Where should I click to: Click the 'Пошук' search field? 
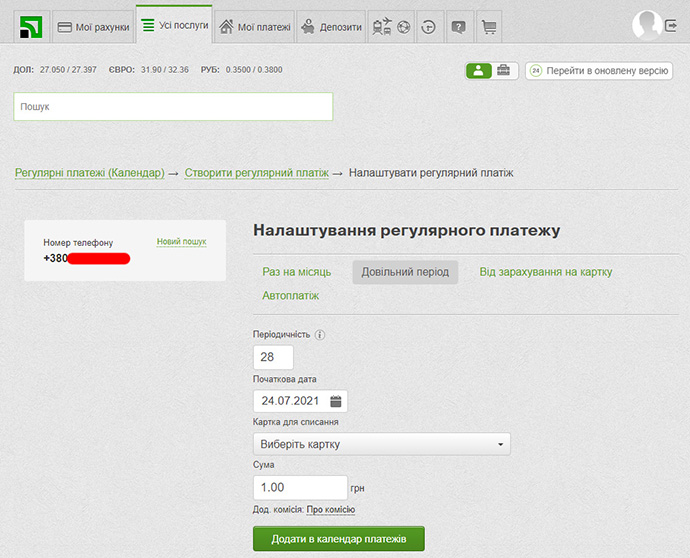point(173,106)
